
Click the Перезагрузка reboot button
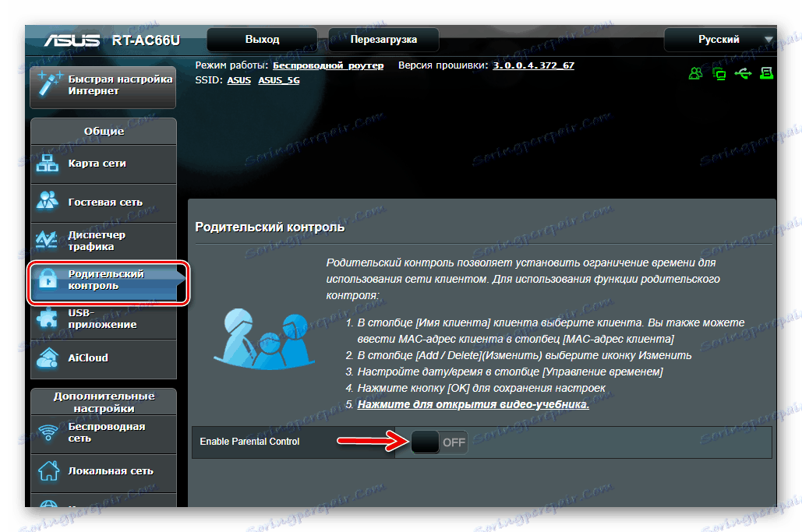383,40
